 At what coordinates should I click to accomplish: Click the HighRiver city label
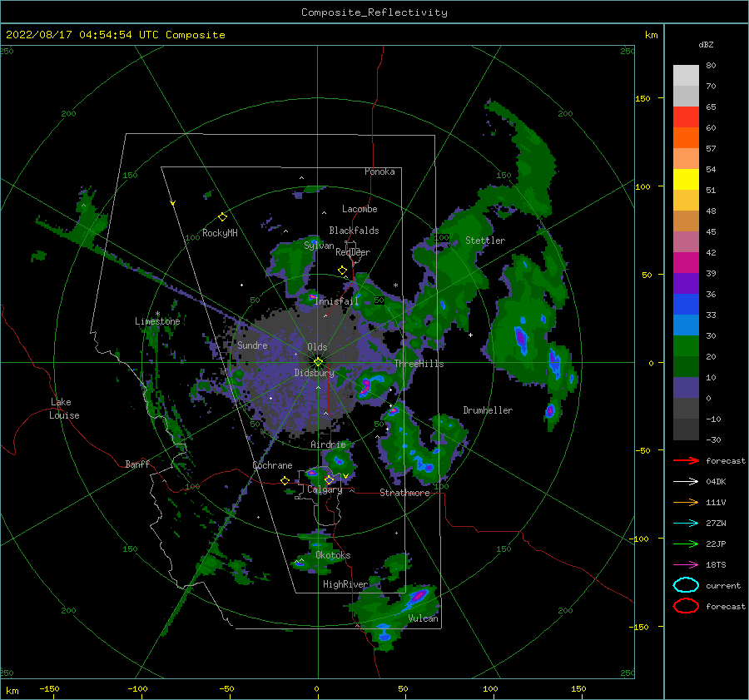(x=345, y=584)
